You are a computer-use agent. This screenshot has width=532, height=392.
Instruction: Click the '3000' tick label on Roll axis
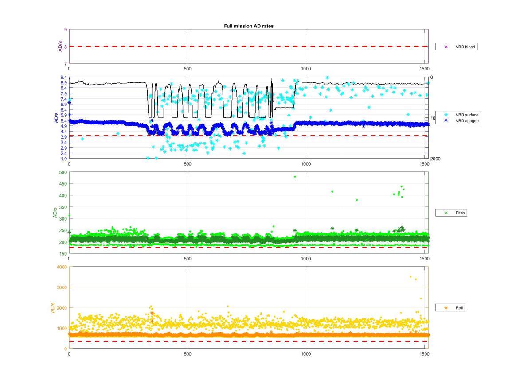[62, 287]
